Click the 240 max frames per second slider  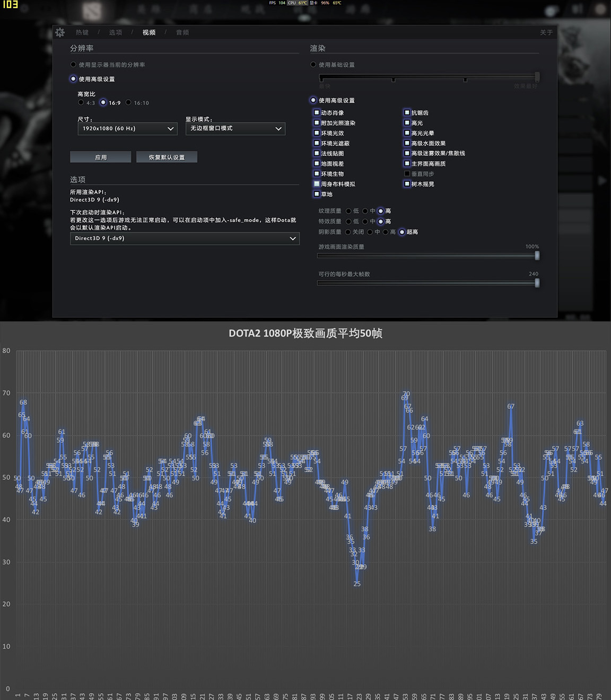click(x=536, y=283)
